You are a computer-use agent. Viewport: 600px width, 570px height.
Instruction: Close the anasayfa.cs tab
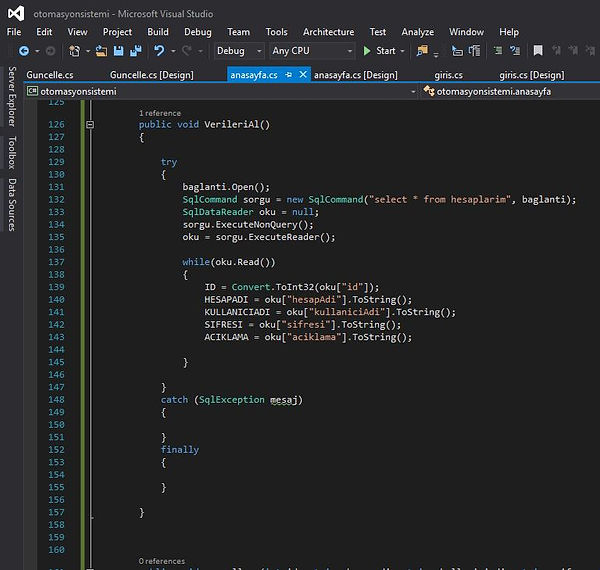(303, 74)
